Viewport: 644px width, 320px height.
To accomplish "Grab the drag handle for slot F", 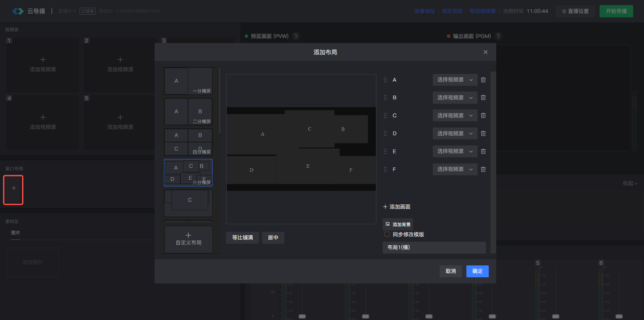I will click(x=385, y=169).
